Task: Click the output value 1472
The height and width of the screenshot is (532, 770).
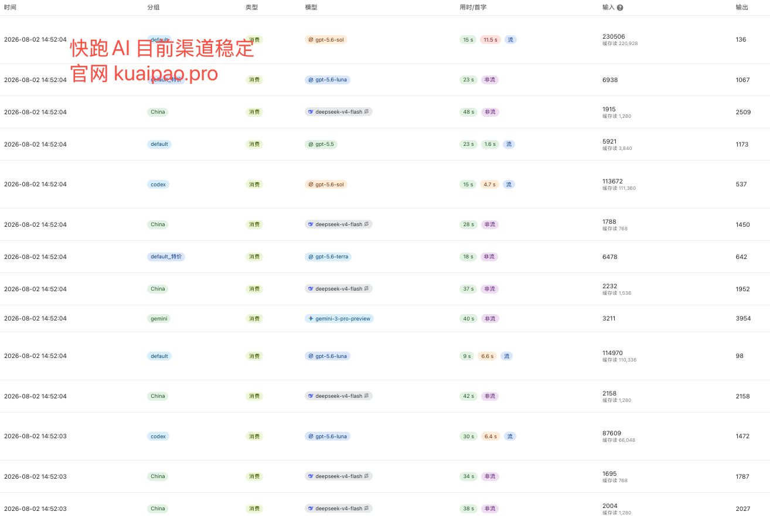Action: (x=742, y=436)
